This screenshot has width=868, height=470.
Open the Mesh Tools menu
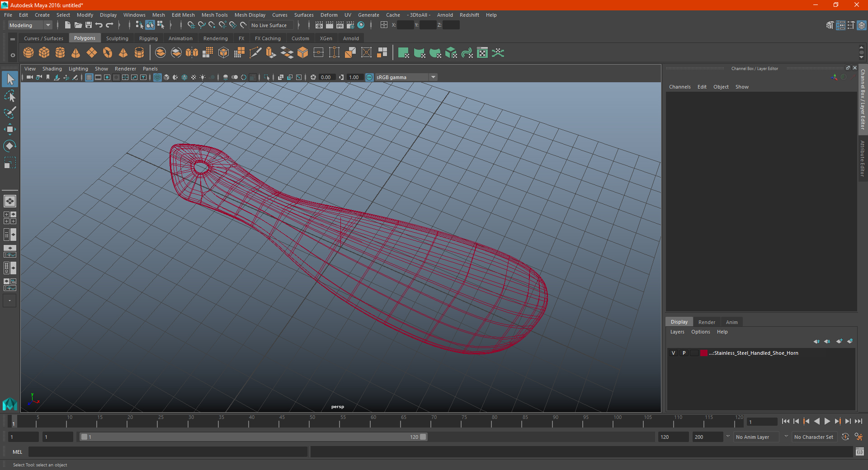coord(214,15)
